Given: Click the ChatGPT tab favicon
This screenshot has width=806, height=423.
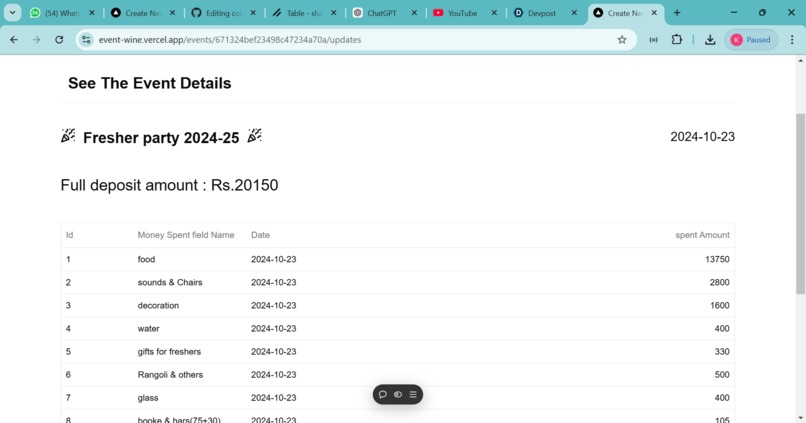Looking at the screenshot, I should point(358,13).
